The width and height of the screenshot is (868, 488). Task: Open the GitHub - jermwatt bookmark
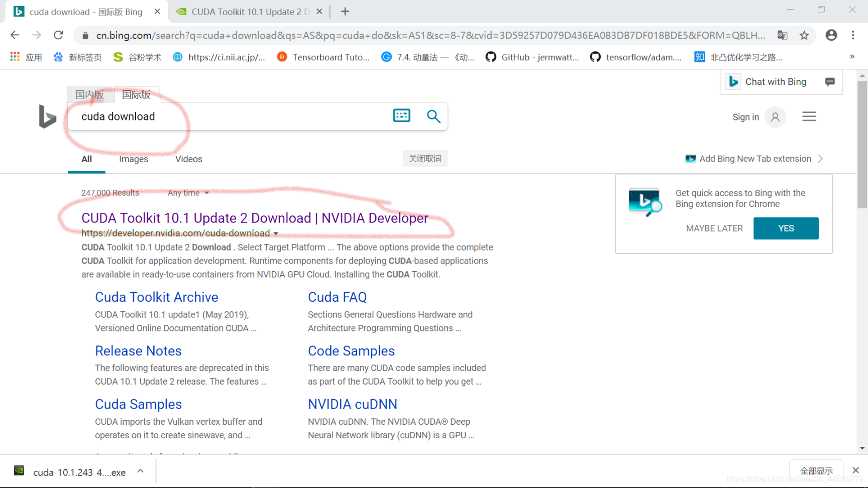532,57
